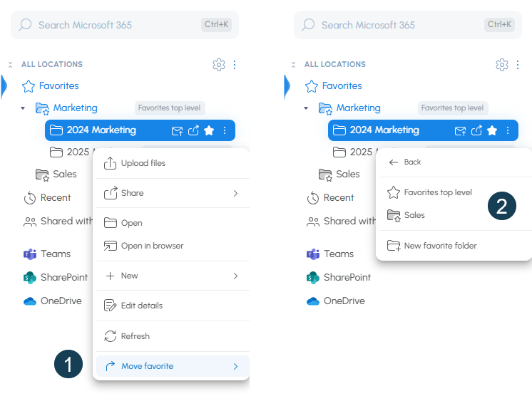The width and height of the screenshot is (532, 406).
Task: Select 2024 Marketing folder in right pane
Action: point(423,130)
